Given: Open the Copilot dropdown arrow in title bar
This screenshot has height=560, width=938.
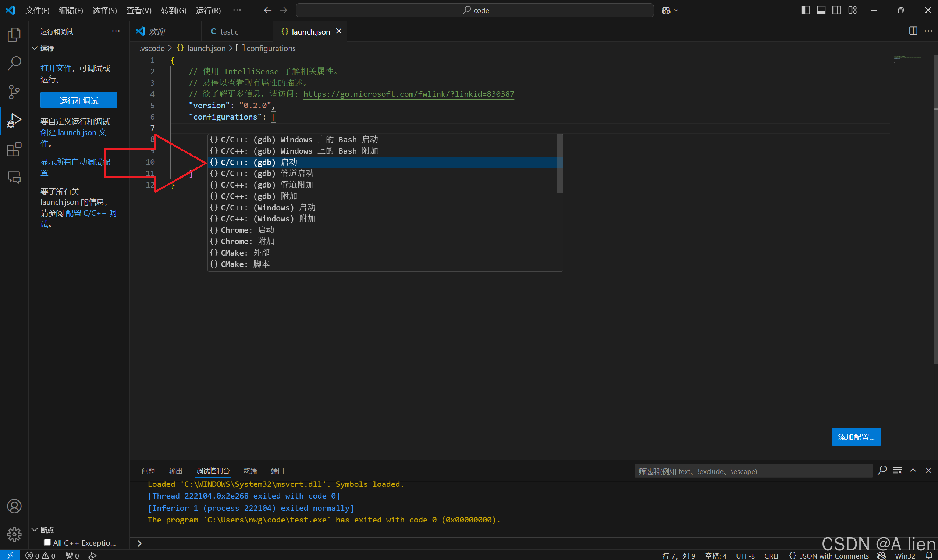Looking at the screenshot, I should (676, 11).
